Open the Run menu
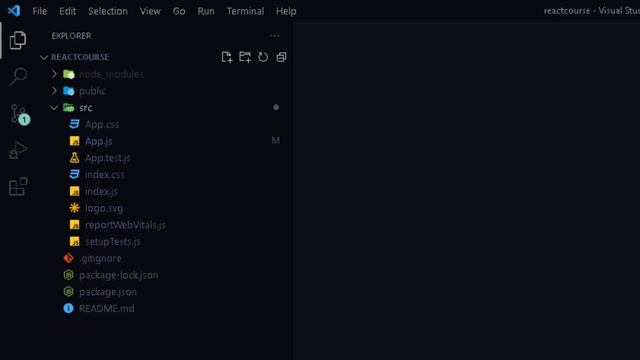The height and width of the screenshot is (360, 640). pyautogui.click(x=206, y=11)
